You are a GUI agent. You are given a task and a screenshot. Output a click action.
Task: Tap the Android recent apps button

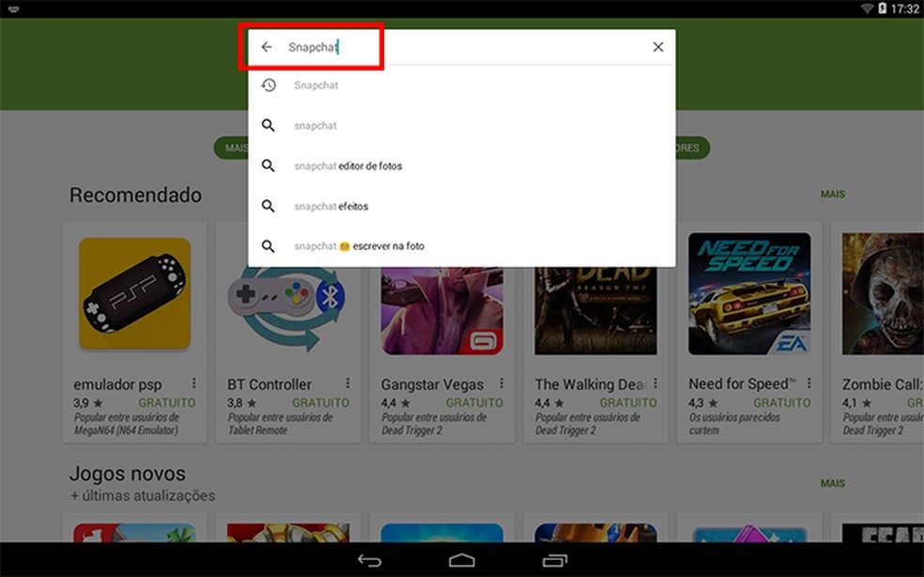point(555,560)
